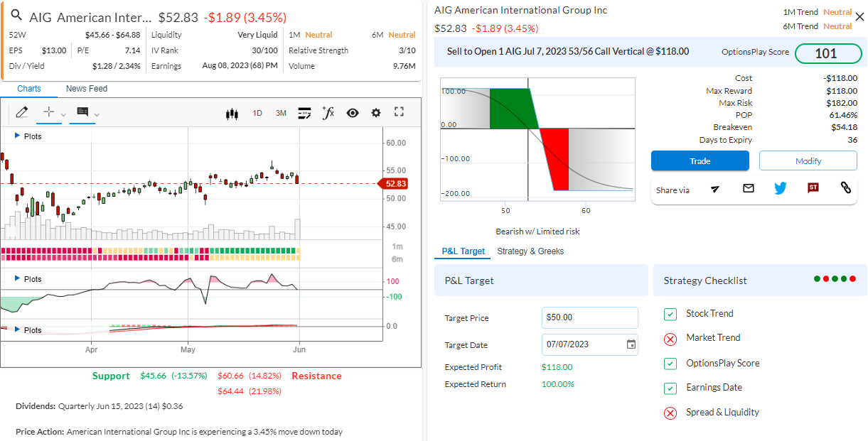Expand the Plots legend on oscillator pane
The image size is (868, 441).
pyautogui.click(x=28, y=279)
